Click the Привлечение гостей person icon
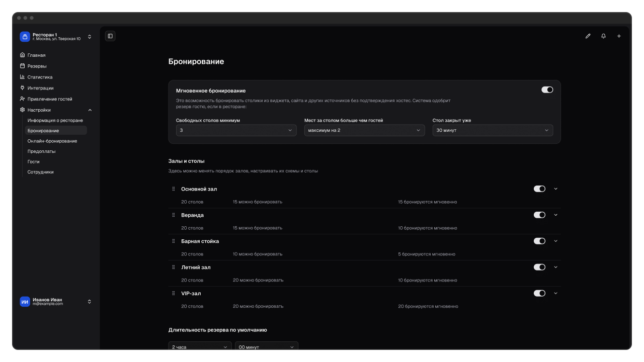 point(22,99)
